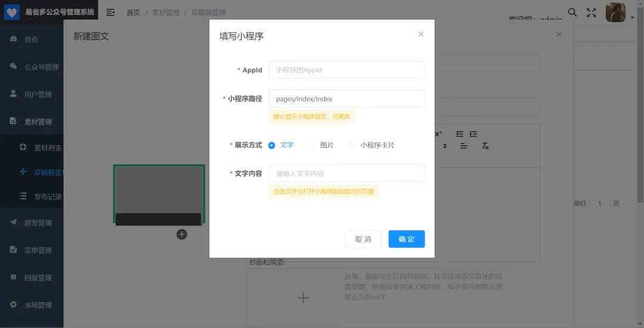Open 公众号管理 sidebar menu
Screen dimensions: 644x328
tap(32, 67)
